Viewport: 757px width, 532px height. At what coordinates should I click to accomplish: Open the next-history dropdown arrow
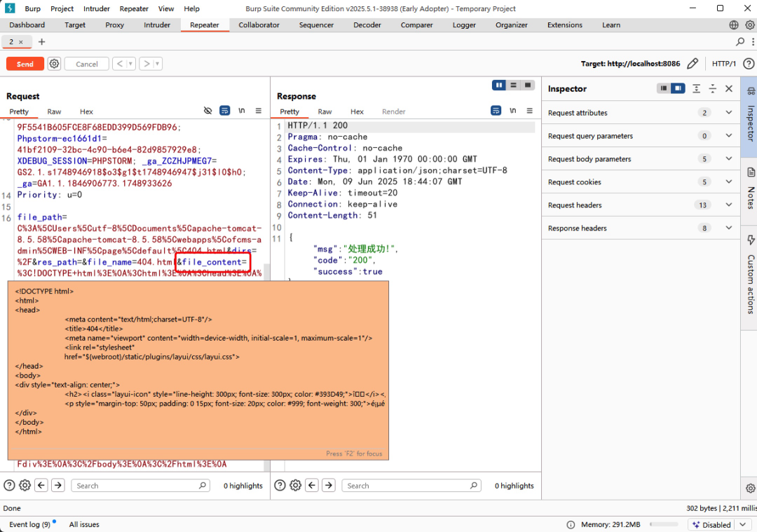pyautogui.click(x=158, y=64)
